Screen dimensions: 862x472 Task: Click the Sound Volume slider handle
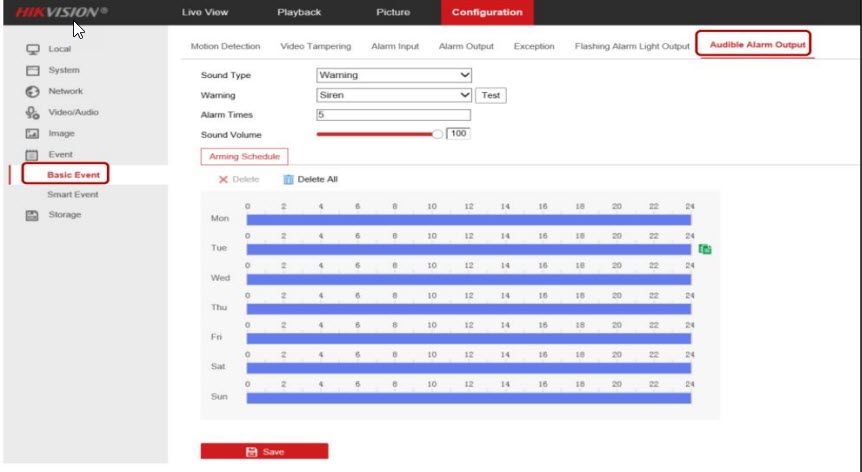(437, 133)
